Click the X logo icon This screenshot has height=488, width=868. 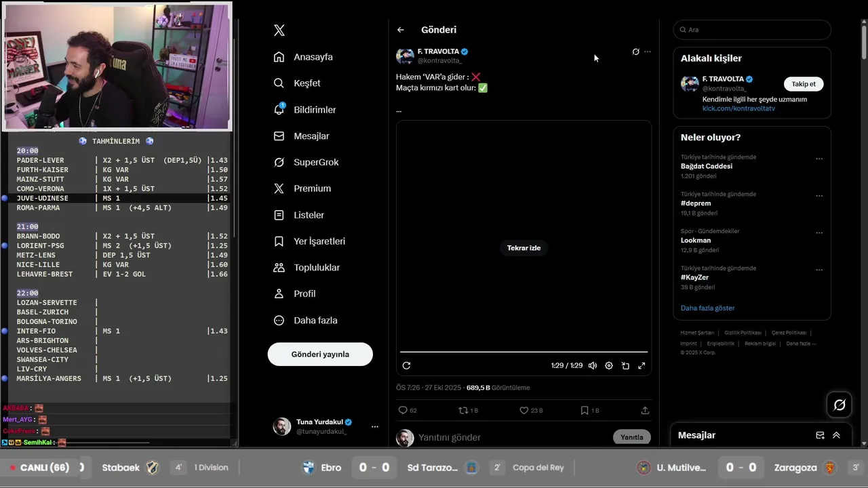click(279, 30)
